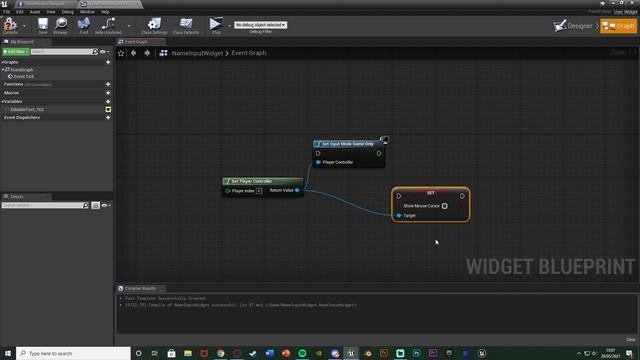Select the Compiler Results tab

pyautogui.click(x=140, y=289)
